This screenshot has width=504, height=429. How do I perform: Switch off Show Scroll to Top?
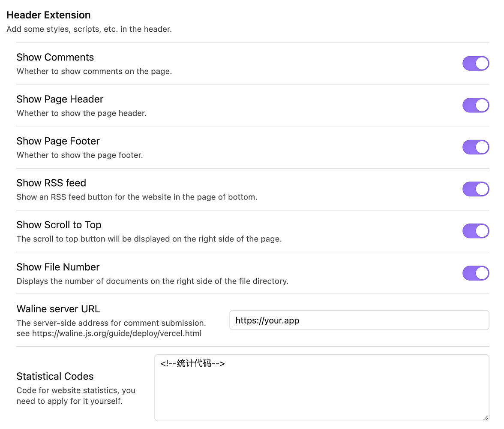[x=475, y=231]
